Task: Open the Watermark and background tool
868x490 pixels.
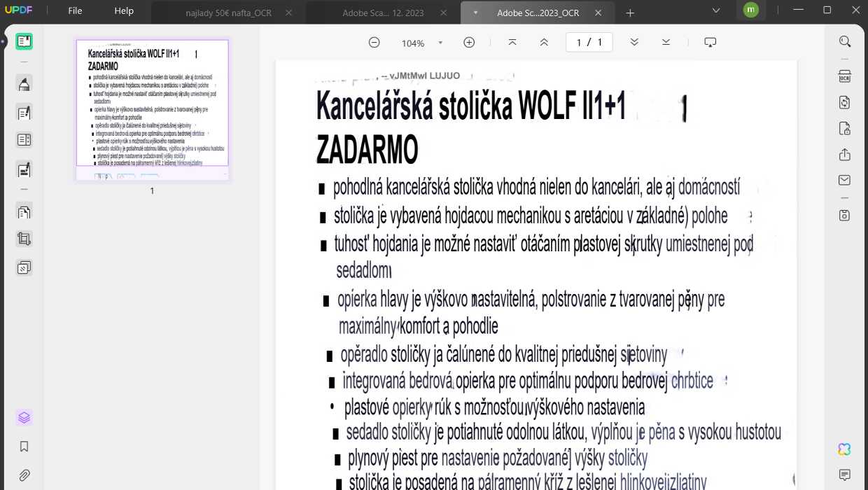Action: (24, 267)
